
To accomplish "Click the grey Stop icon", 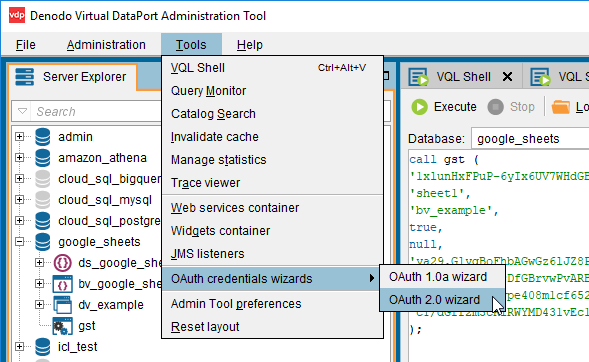I will [x=495, y=107].
